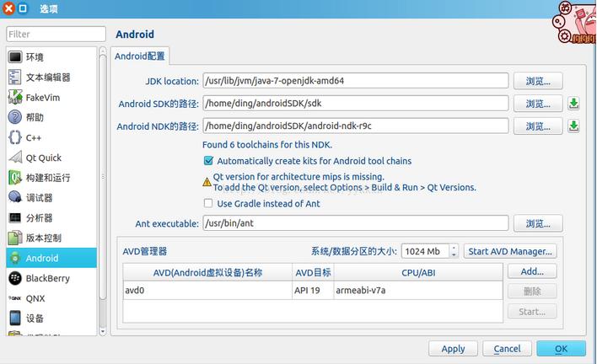Select the avd0 row in AVD table
Image resolution: width=597 pixels, height=364 pixels.
pos(313,290)
